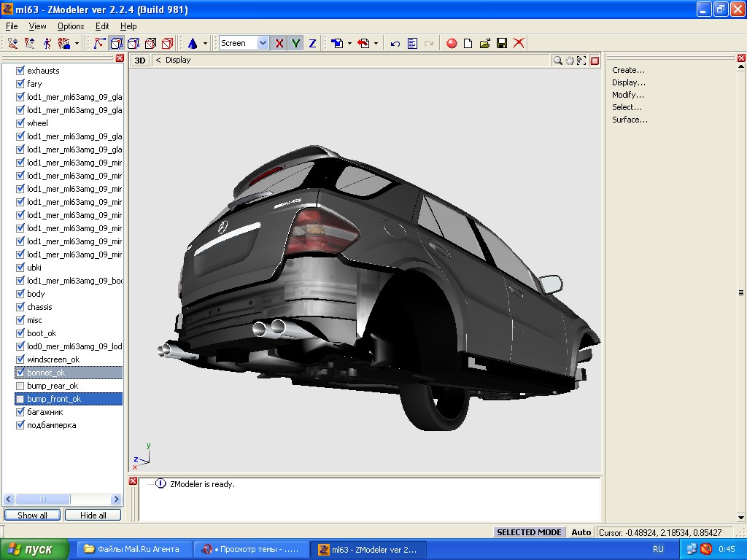Create a new blank document
The image size is (747, 560).
468,43
